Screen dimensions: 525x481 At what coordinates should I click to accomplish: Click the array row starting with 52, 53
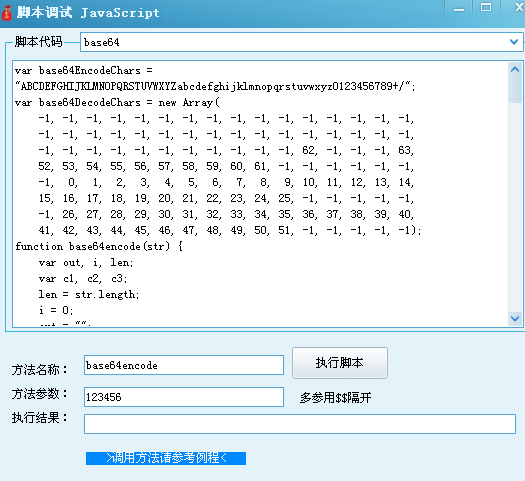tap(226, 166)
